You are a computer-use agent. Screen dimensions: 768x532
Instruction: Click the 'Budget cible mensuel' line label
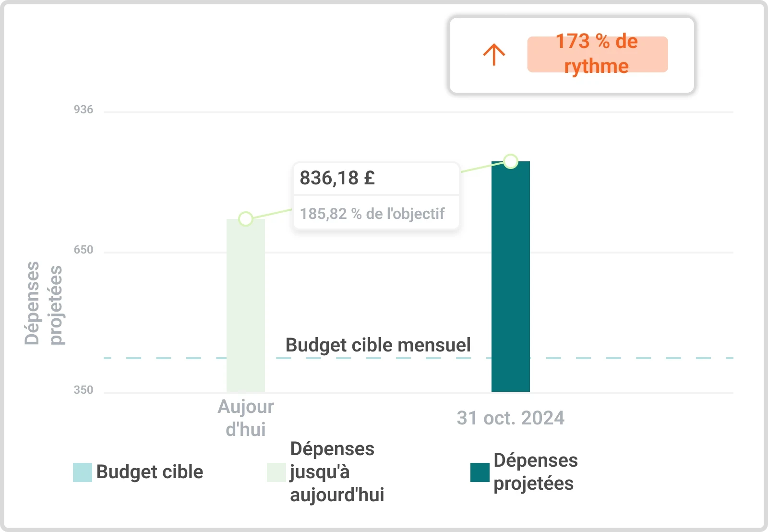tap(378, 345)
